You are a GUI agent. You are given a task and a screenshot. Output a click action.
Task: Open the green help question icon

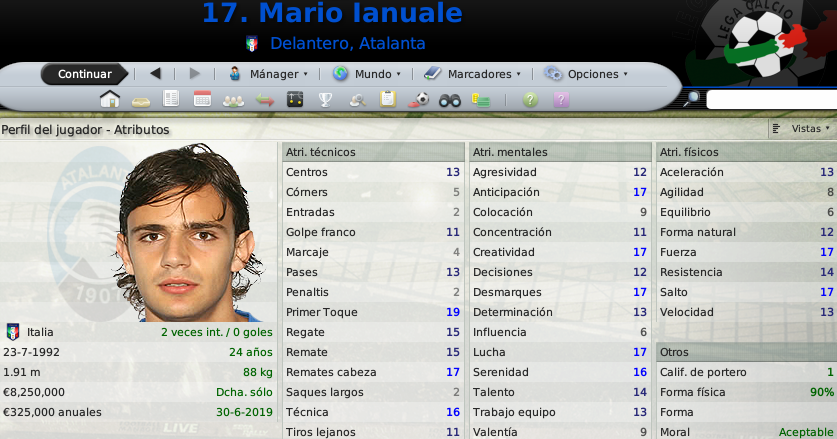[x=530, y=100]
